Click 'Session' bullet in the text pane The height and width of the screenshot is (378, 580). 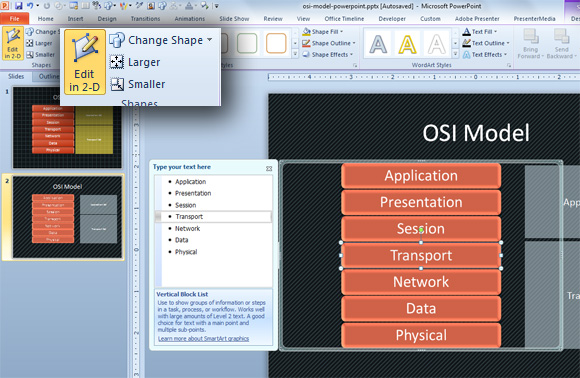coord(185,205)
